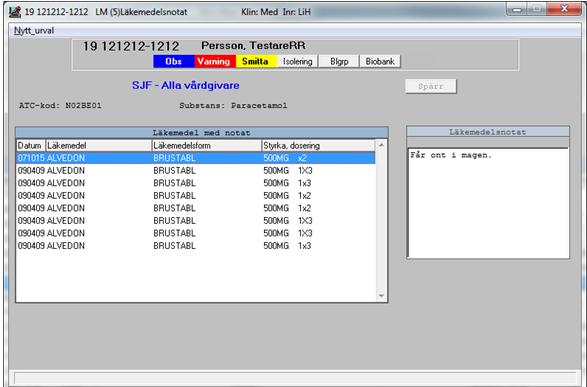Click the yellow Smitta alert button
The width and height of the screenshot is (587, 387).
tap(256, 61)
